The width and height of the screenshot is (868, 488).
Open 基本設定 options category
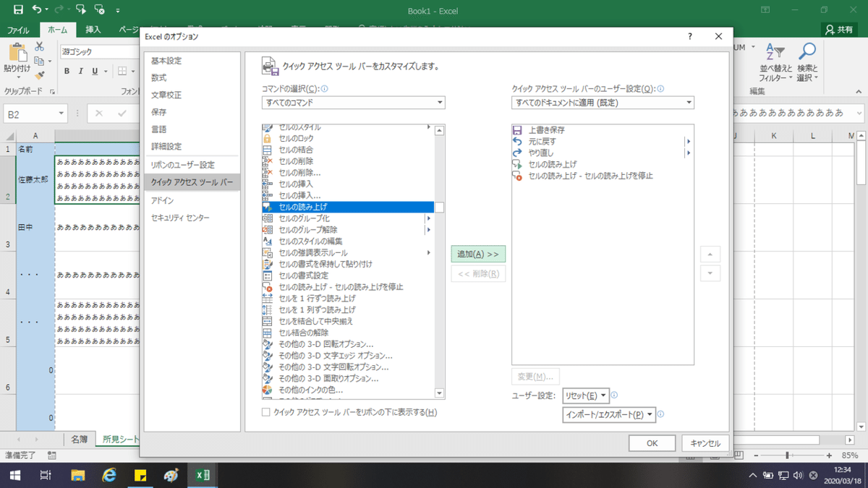coord(166,61)
